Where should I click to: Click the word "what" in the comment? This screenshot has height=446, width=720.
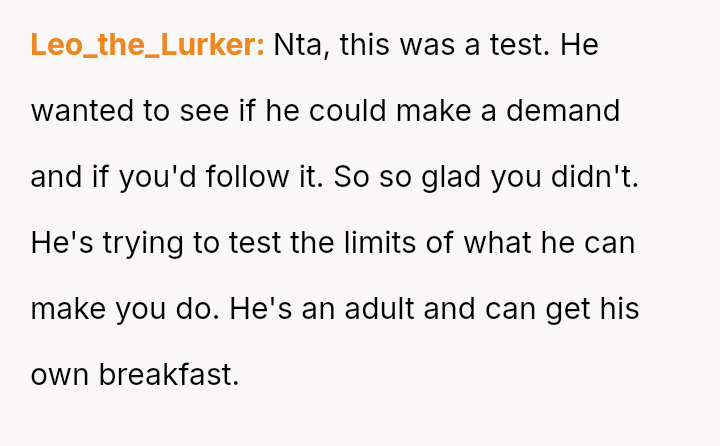pos(497,242)
